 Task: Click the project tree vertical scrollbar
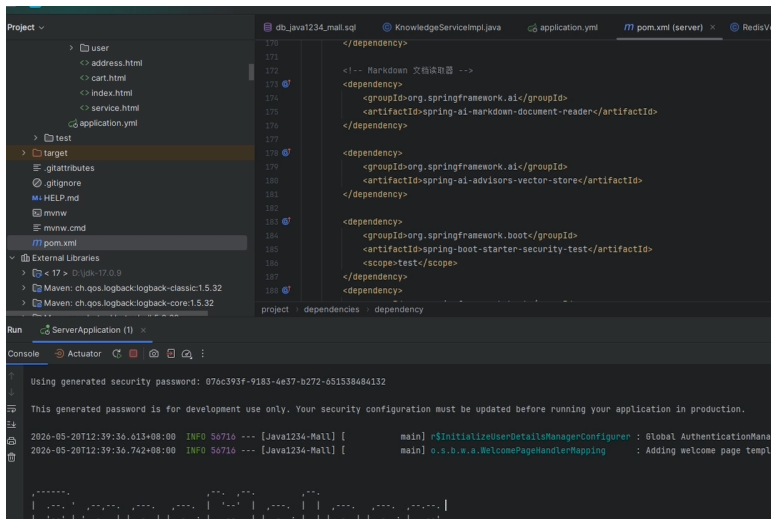point(251,72)
